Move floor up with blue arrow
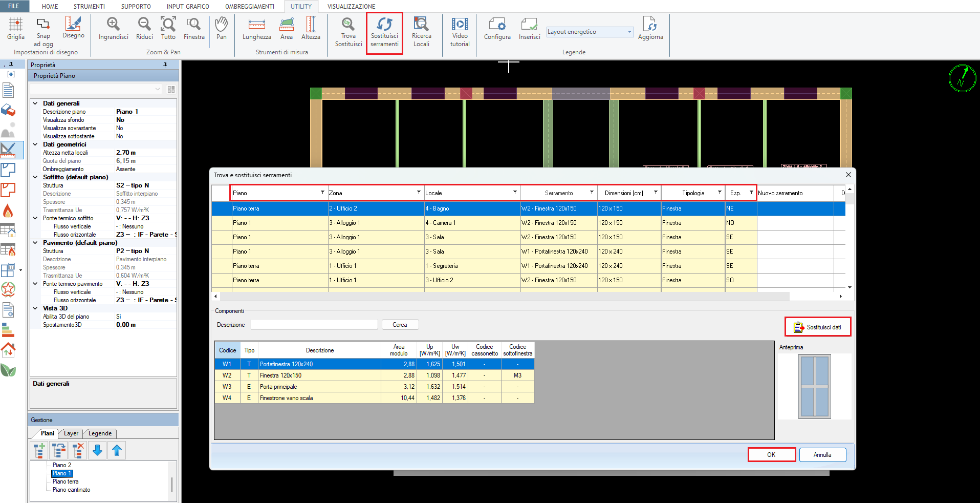 click(x=117, y=450)
